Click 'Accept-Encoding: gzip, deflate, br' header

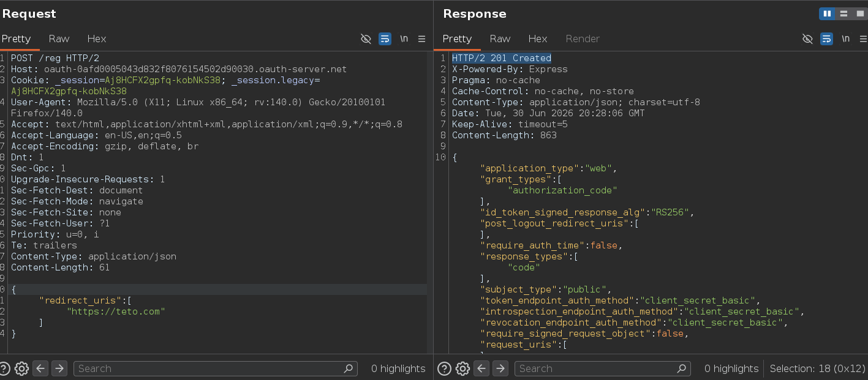tap(105, 146)
